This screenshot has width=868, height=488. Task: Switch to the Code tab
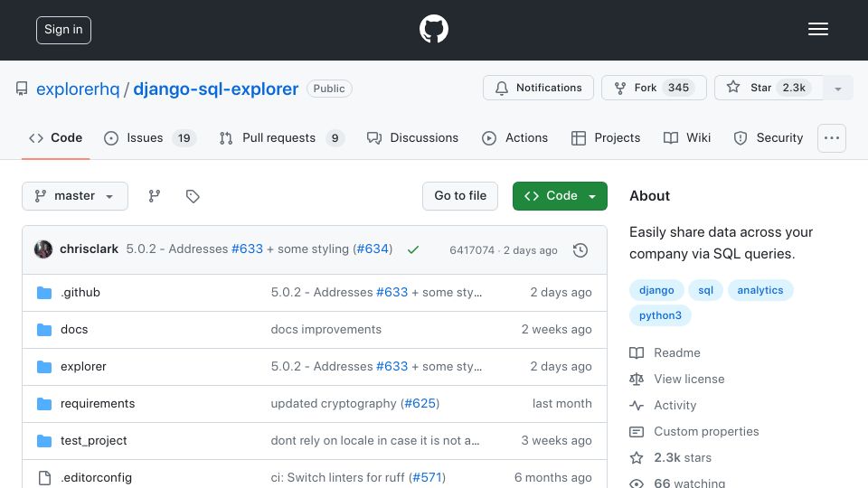pos(56,137)
